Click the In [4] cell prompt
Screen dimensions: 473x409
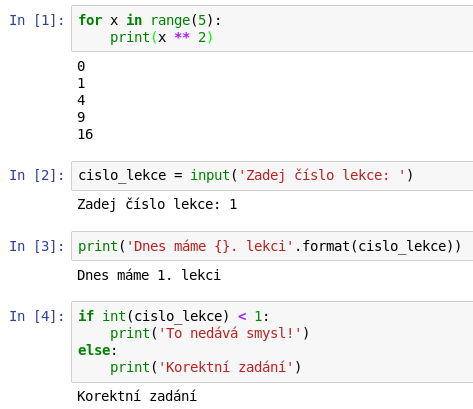coord(37,316)
